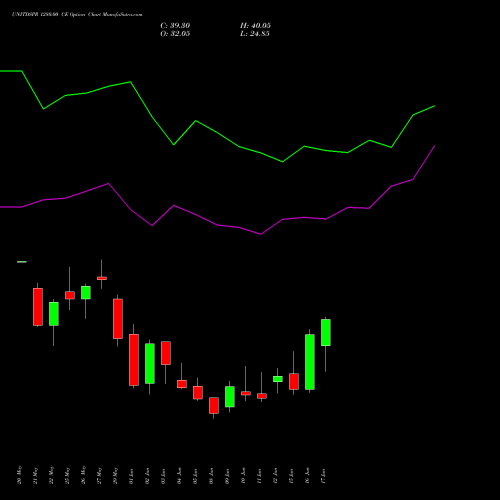Click the red candlestick for 11 Jun

(262, 396)
